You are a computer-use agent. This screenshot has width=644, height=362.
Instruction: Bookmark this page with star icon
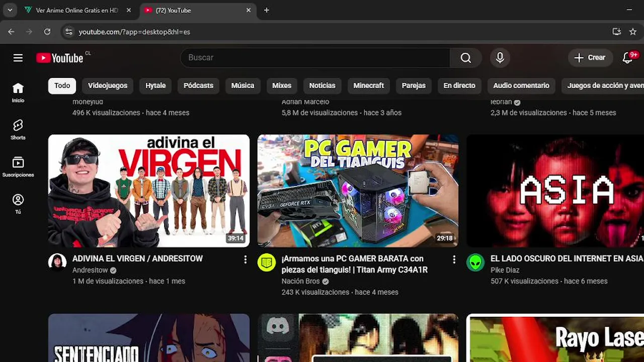[x=633, y=32]
